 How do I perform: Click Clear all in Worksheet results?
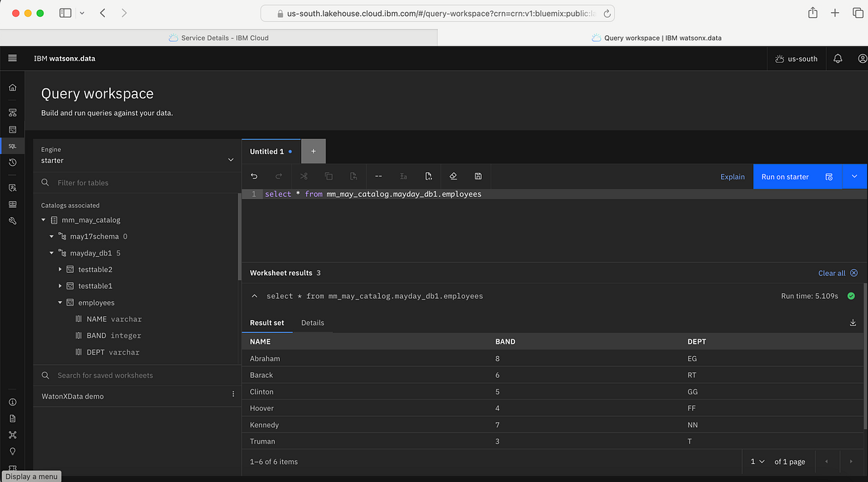pyautogui.click(x=833, y=273)
